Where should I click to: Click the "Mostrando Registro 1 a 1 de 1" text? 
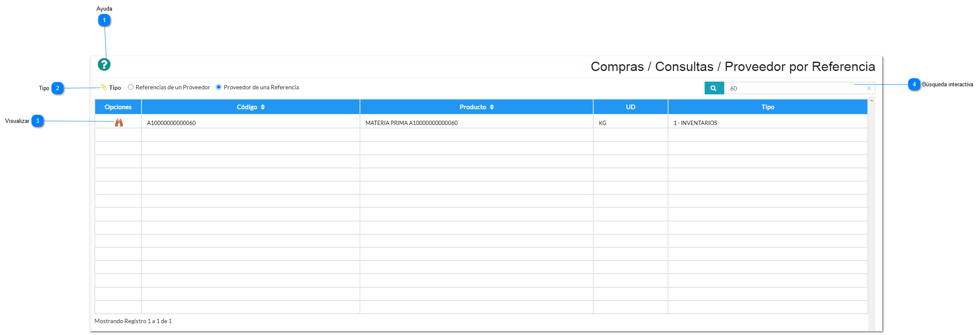[x=133, y=321]
